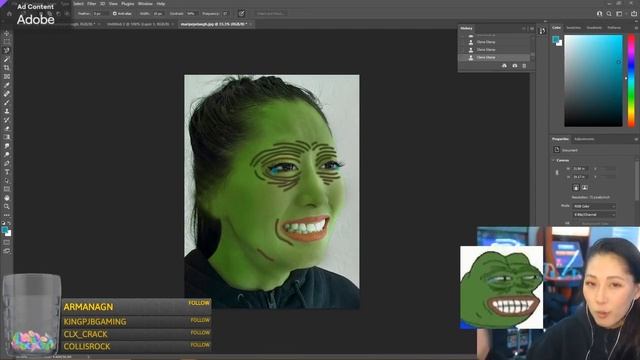
Task: Click the Home icon in options bar
Action: (x=9, y=13)
